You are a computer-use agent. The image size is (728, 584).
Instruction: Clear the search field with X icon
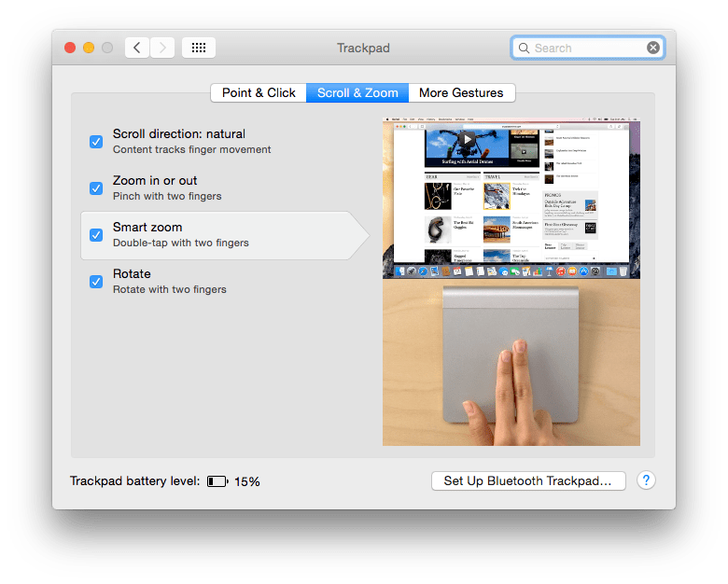(x=653, y=48)
